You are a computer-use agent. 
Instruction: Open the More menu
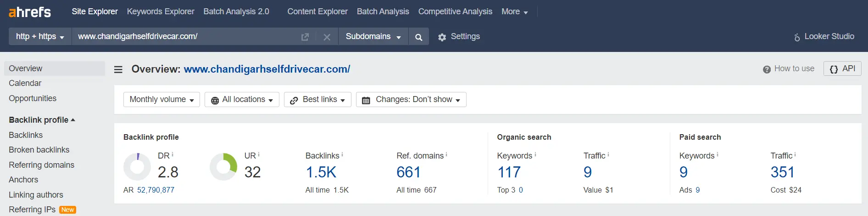514,11
